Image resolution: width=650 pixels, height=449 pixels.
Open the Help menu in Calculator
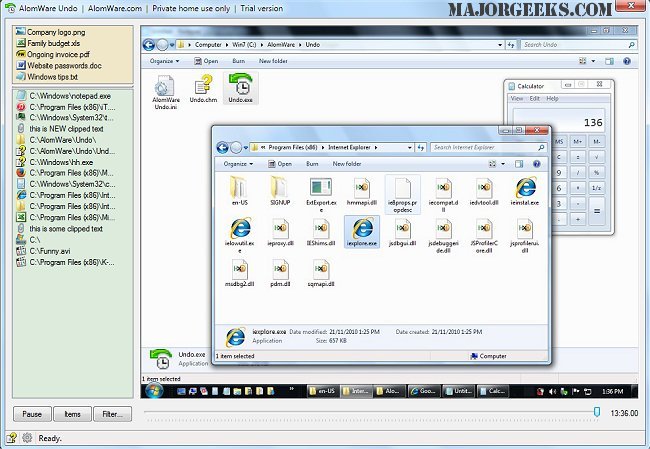553,98
